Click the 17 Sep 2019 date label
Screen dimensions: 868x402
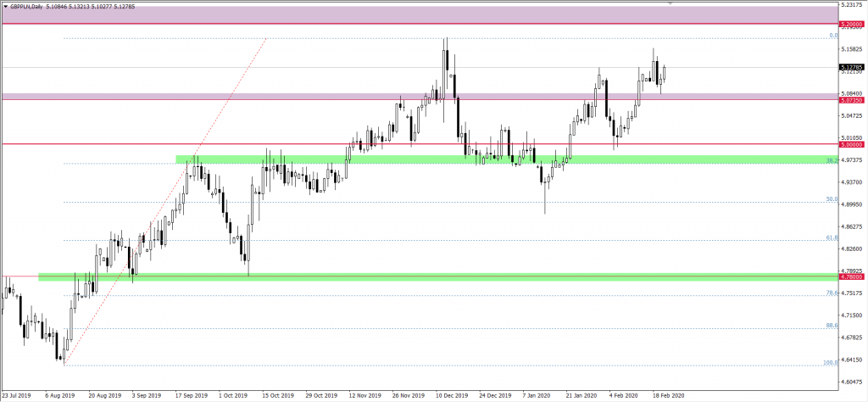[x=192, y=396]
